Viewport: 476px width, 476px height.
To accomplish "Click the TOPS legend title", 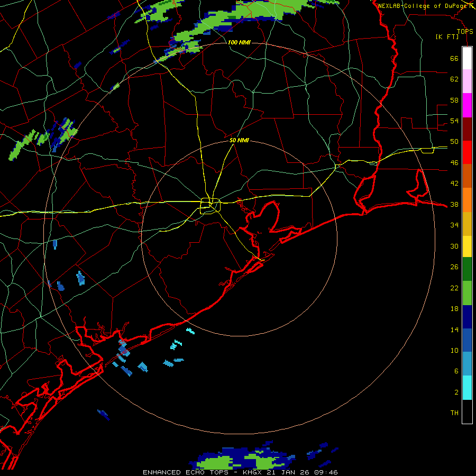I will coord(465,32).
